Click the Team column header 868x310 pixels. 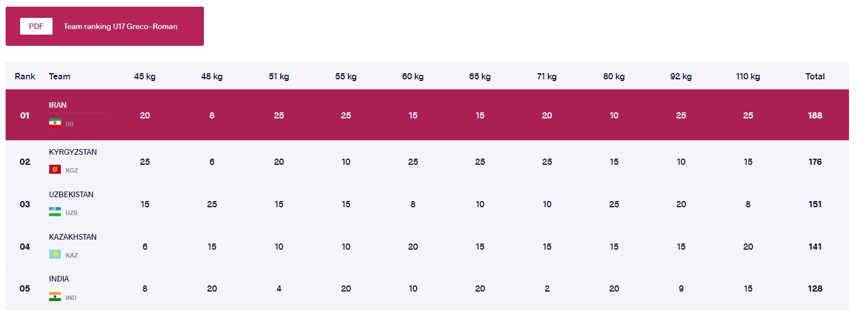click(x=60, y=77)
